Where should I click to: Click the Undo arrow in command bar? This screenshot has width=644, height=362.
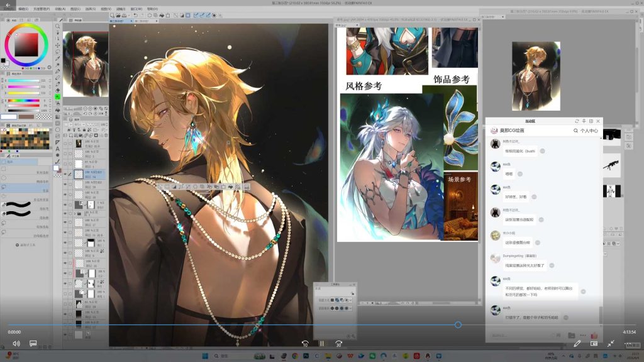pos(135,15)
